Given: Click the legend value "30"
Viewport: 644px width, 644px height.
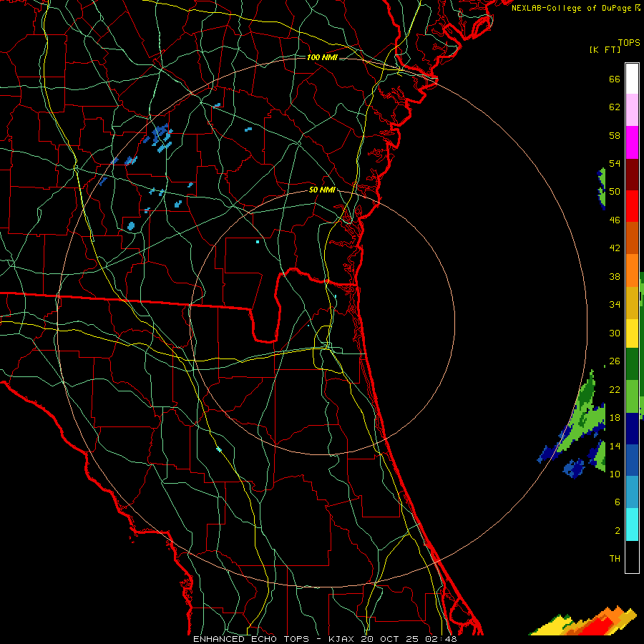Looking at the screenshot, I should (615, 333).
